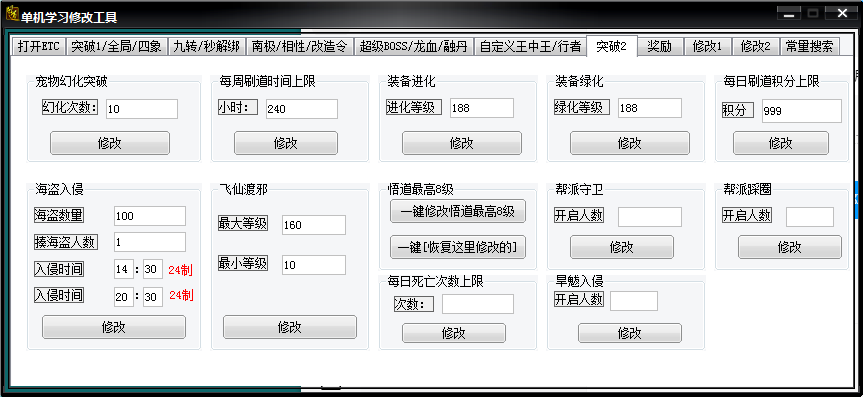Click second 入侵时间 hour field showing 20
This screenshot has width=863, height=397.
coord(124,297)
